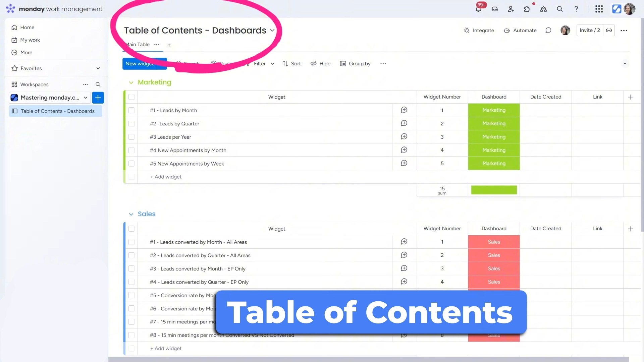Open board options three-dot menu
644x362 pixels.
tap(624, 31)
